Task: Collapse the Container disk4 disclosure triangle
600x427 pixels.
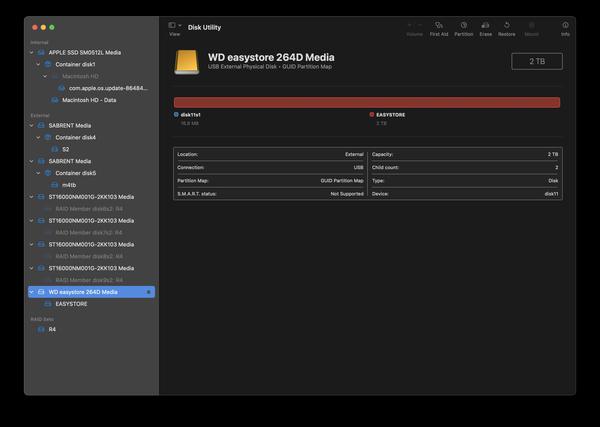Action: [x=38, y=137]
